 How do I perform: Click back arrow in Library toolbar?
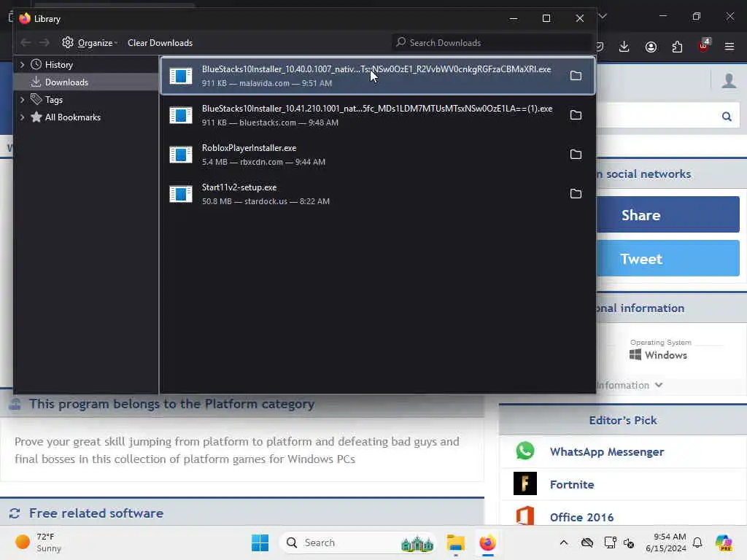(x=26, y=43)
